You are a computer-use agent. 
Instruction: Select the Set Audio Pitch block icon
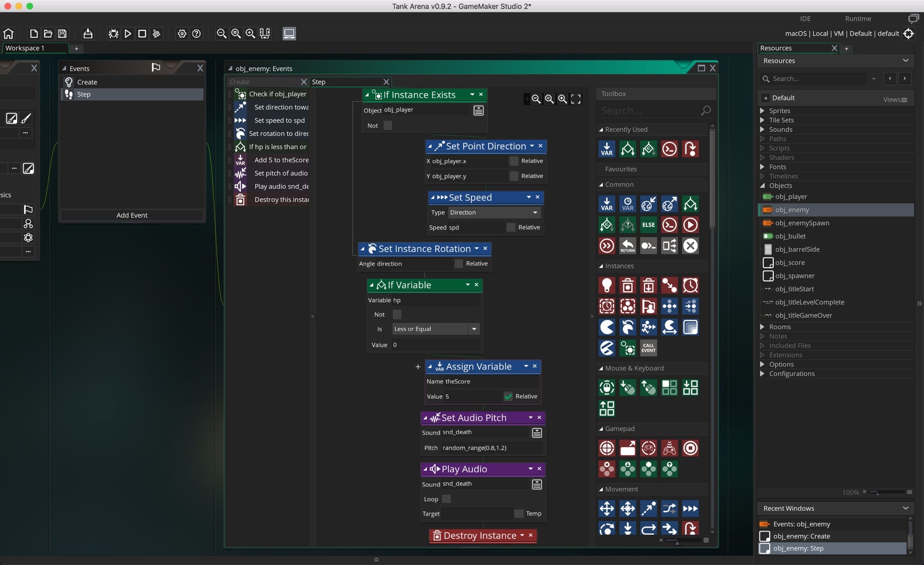click(434, 417)
